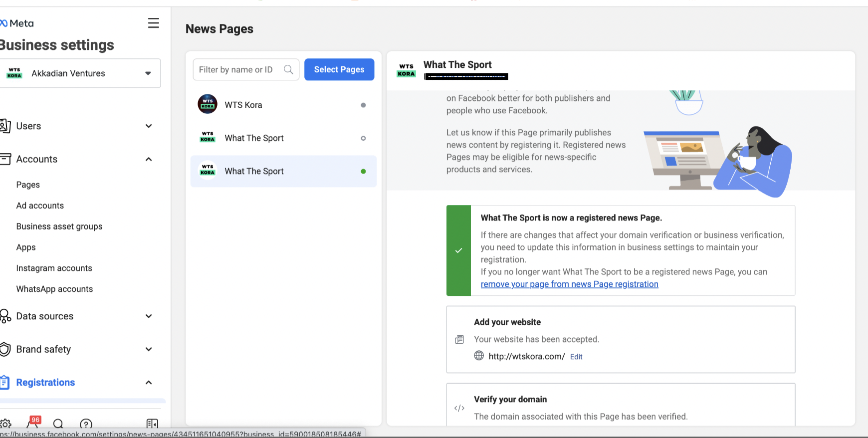Edit the website URL
This screenshot has width=868, height=438.
[x=576, y=357]
